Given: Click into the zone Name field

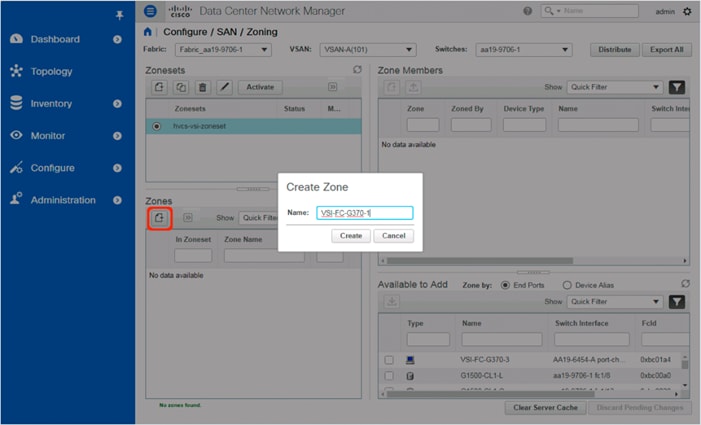Looking at the screenshot, I should 365,213.
